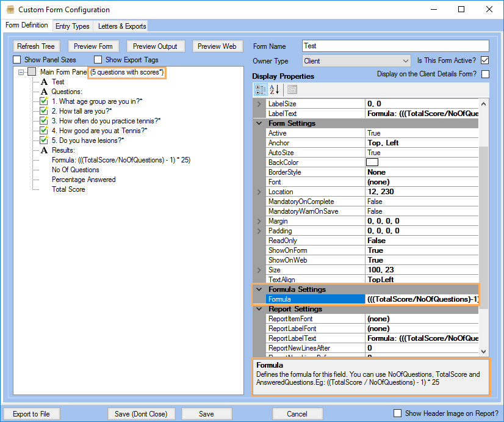Click the property grid scroll down arrow
This screenshot has width=504, height=422.
483,352
